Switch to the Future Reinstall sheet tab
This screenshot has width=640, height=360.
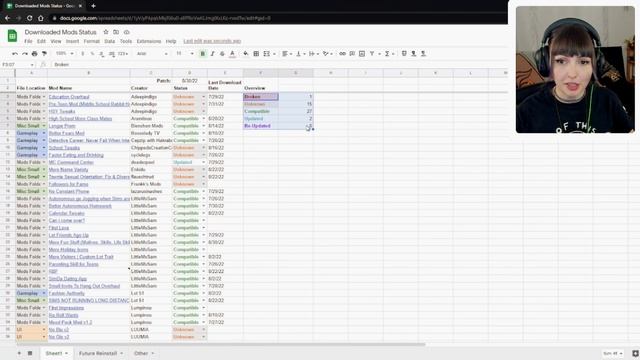pos(98,353)
